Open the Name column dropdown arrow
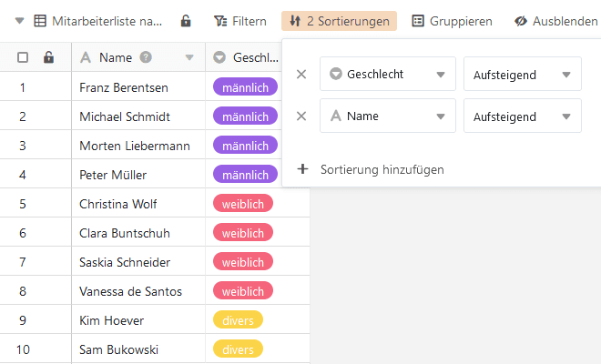Image resolution: width=601 pixels, height=364 pixels. pos(189,57)
